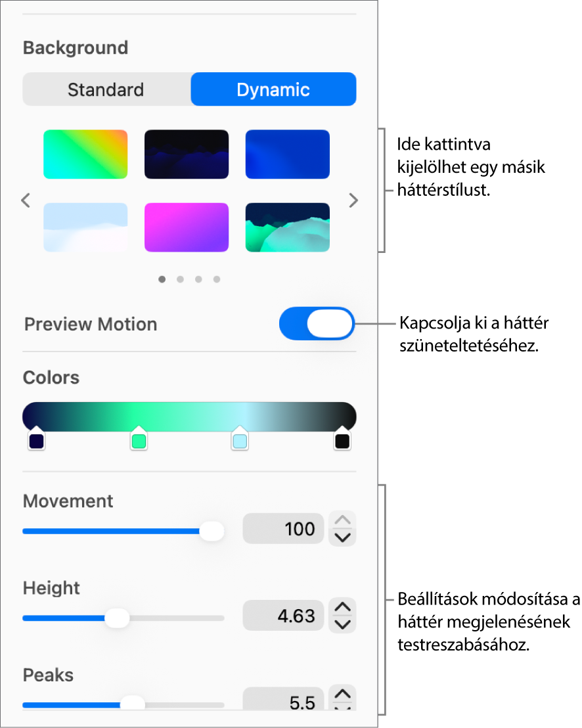Open the black color stop swatch
Screen dimensions: 582x728
point(342,438)
